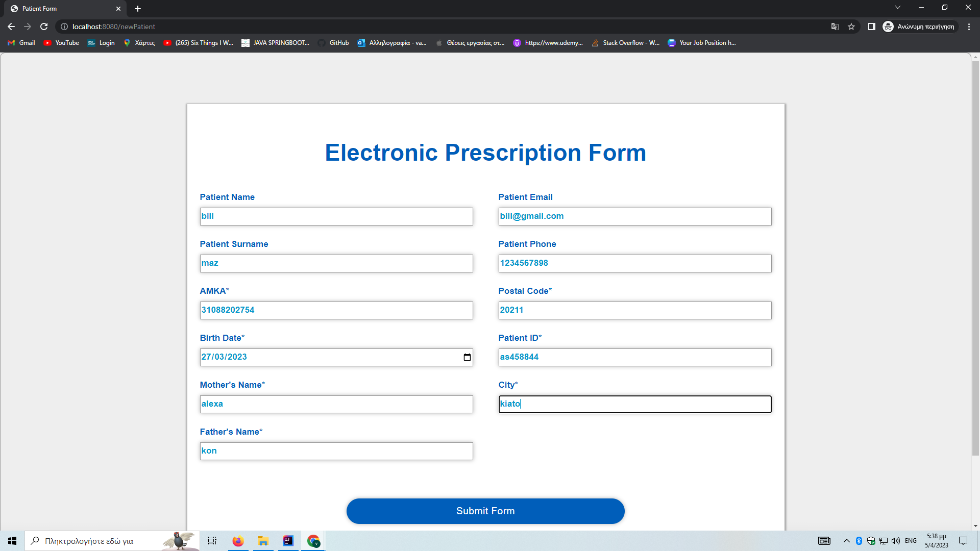Open the Stack Overflow bookmark

click(625, 43)
